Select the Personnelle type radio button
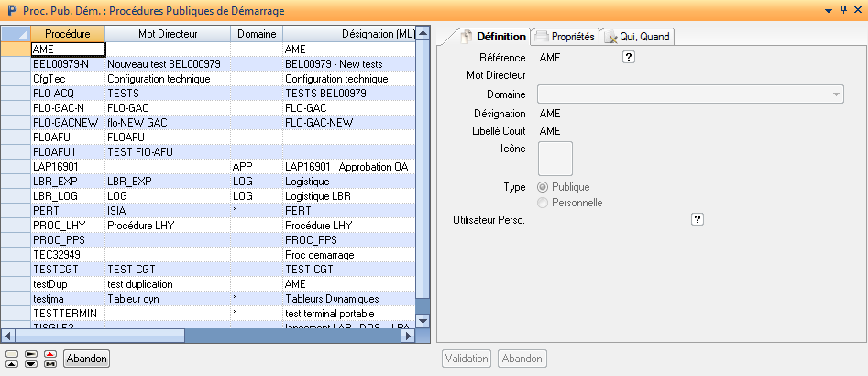This screenshot has width=868, height=376. [x=543, y=203]
